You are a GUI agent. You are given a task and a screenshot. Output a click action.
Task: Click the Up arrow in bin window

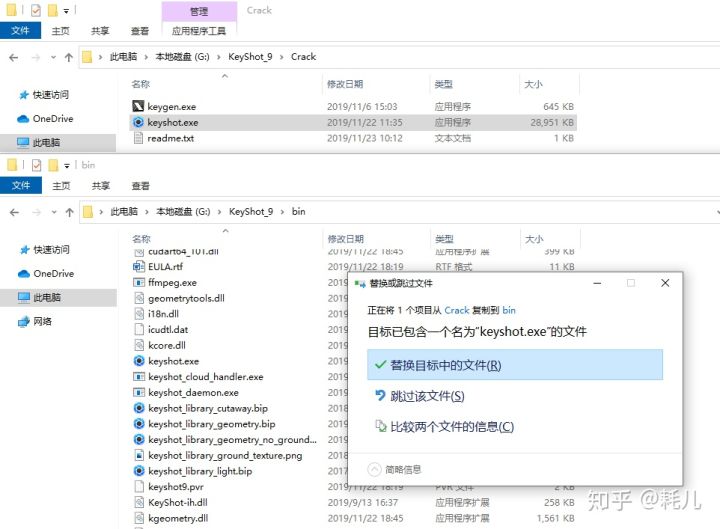coord(69,212)
